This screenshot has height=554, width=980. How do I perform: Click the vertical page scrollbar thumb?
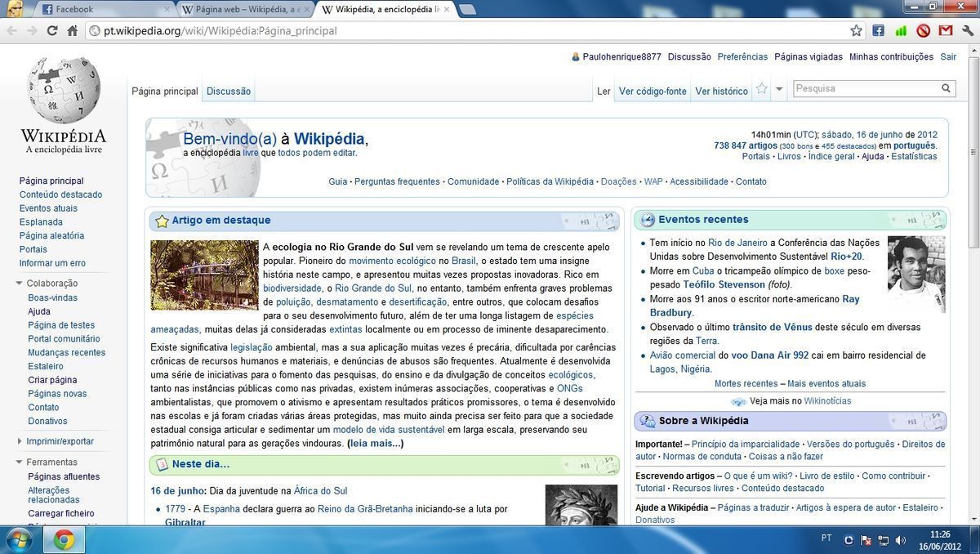pos(973,151)
